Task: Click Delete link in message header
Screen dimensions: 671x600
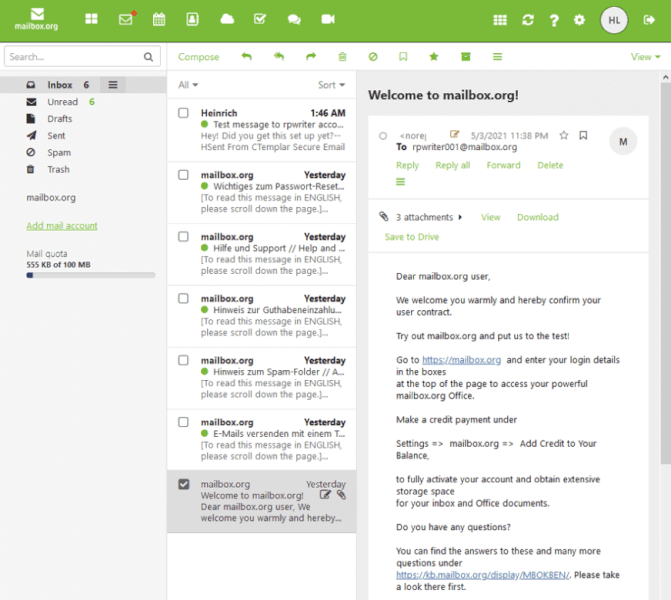Action: 550,165
